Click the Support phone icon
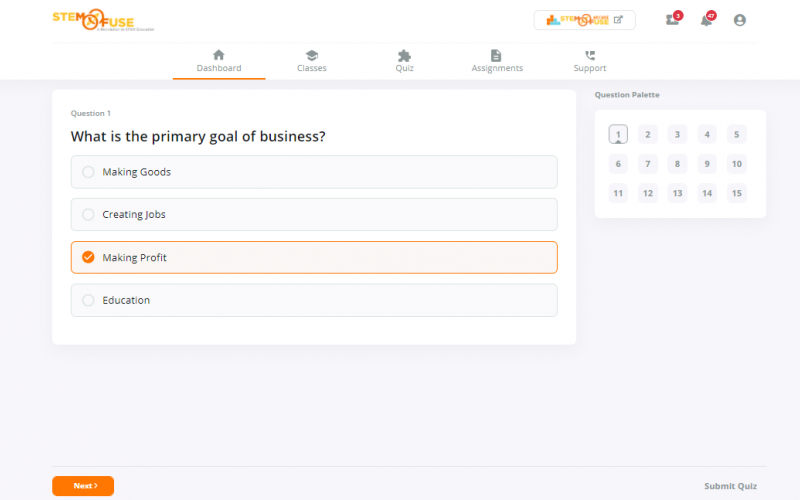The height and width of the screenshot is (500, 800). [589, 55]
